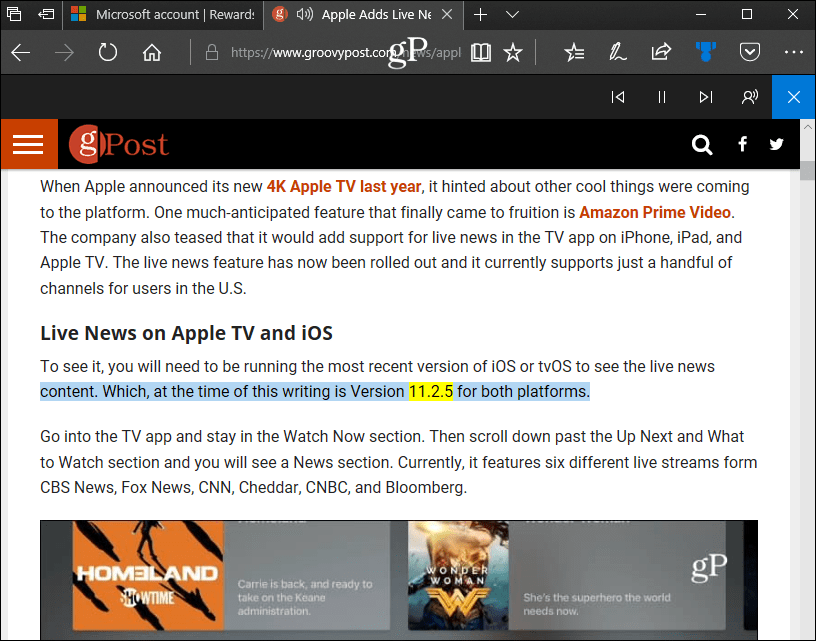Open the tabs you've set aside
816x641 pixels.
click(x=14, y=14)
